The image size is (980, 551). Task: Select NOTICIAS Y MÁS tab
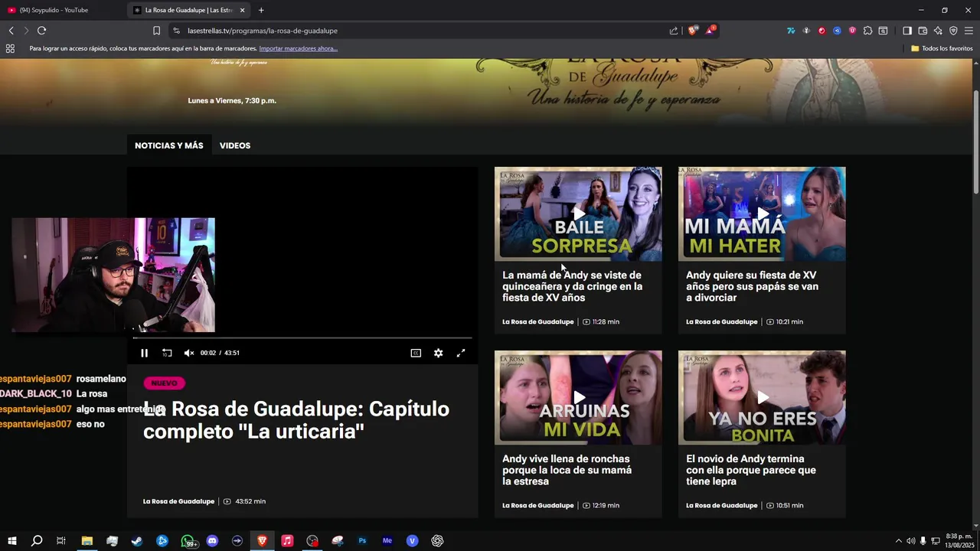169,145
